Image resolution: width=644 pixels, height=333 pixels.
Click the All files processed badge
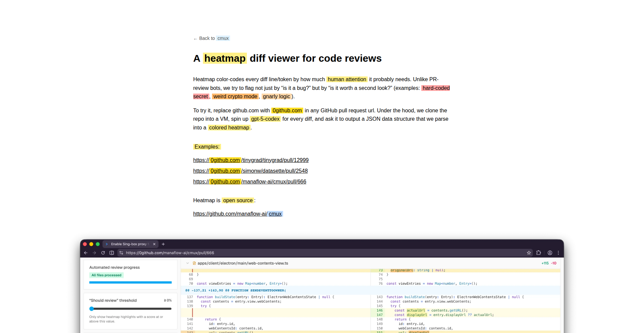[106, 275]
